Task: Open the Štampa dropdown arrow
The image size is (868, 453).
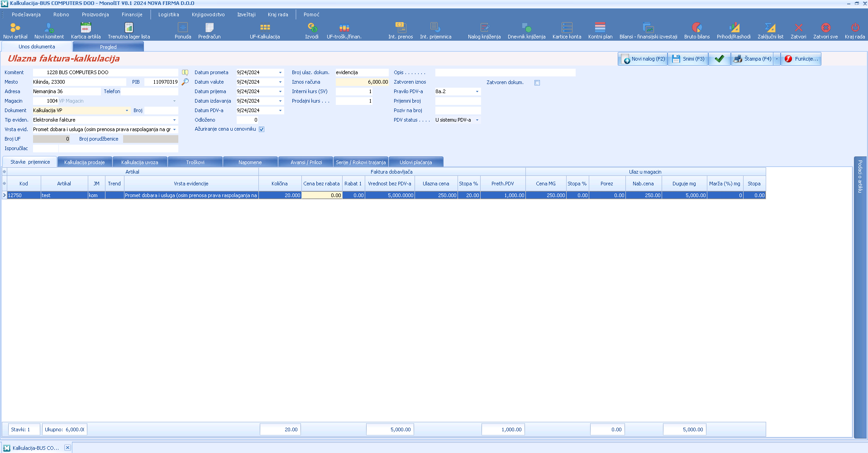Action: click(x=777, y=59)
